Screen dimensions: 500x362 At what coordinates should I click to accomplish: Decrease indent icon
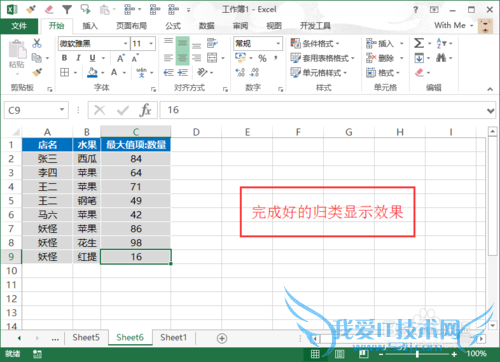[168, 72]
